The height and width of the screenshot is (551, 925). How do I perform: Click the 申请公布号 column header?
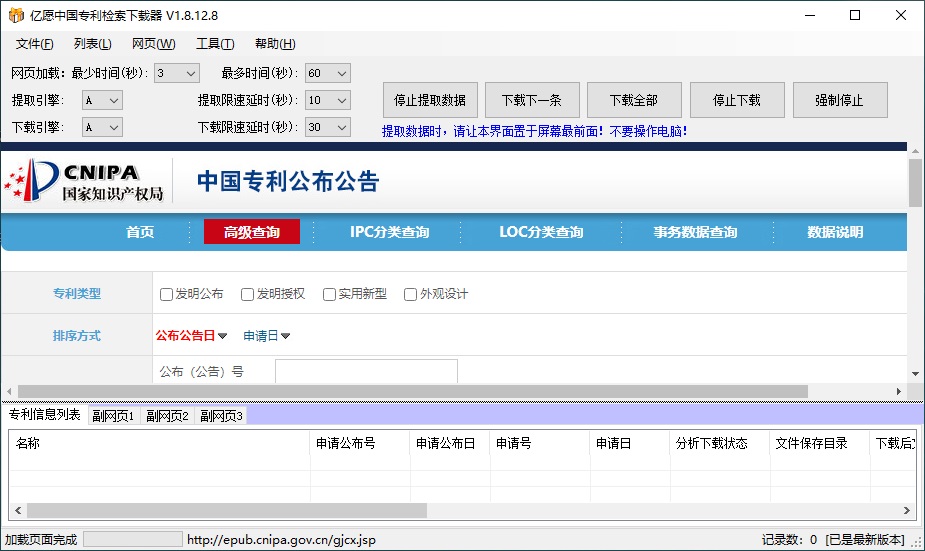[x=360, y=444]
